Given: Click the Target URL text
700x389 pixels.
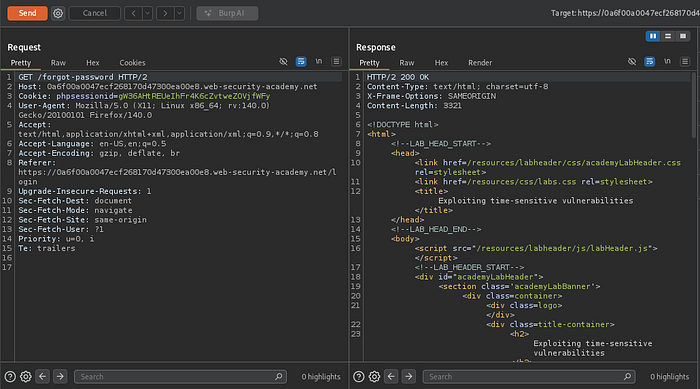Looking at the screenshot, I should click(625, 13).
